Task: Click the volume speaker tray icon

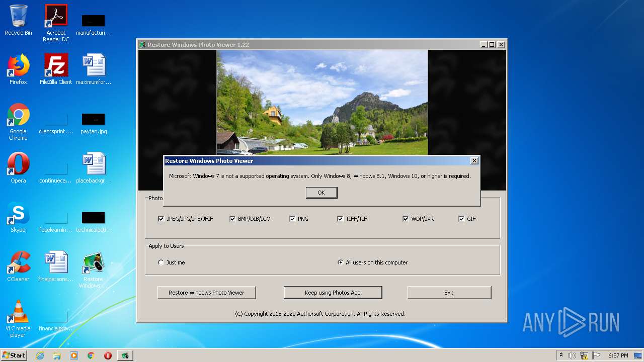Action: click(x=572, y=355)
